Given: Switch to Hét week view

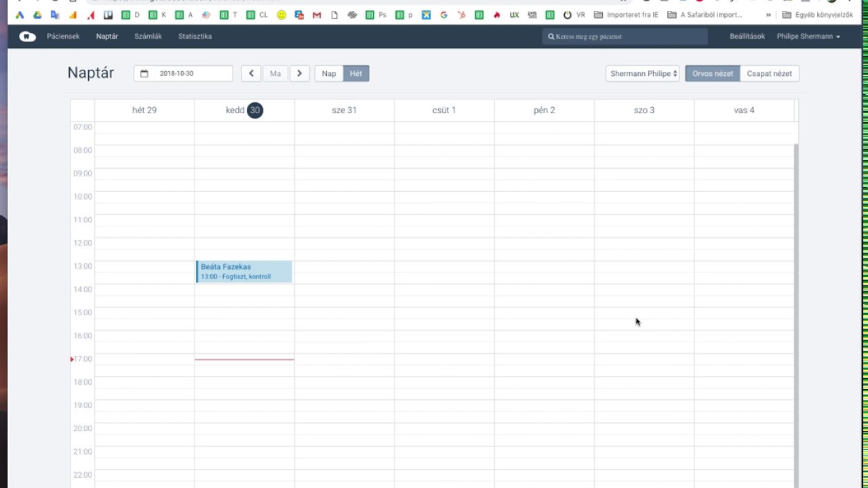Looking at the screenshot, I should click(x=356, y=74).
